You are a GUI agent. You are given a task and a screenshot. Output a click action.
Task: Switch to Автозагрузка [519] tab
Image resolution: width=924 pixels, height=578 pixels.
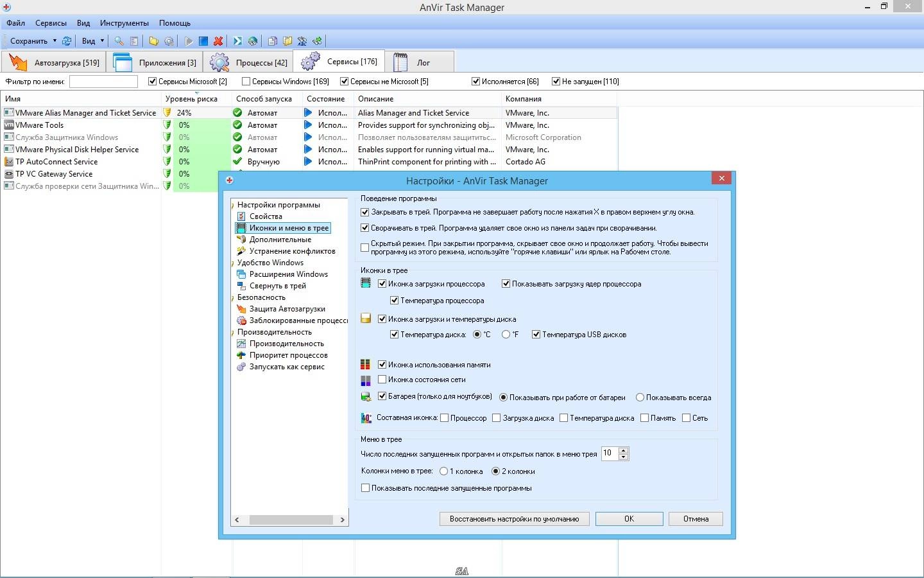click(x=55, y=62)
